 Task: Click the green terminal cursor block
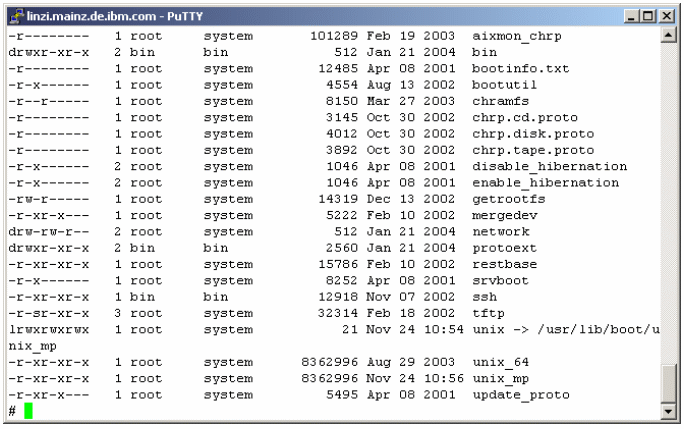click(28, 411)
